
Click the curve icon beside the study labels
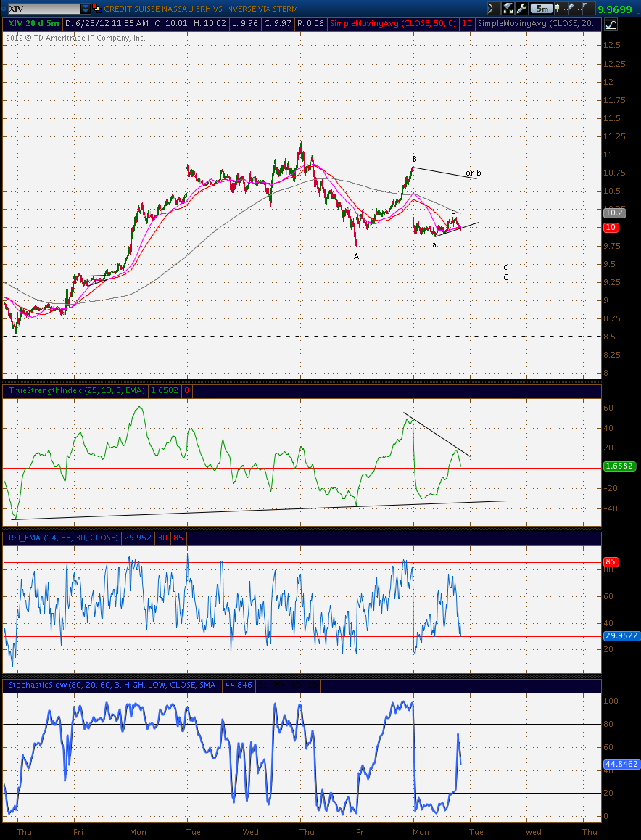point(611,24)
